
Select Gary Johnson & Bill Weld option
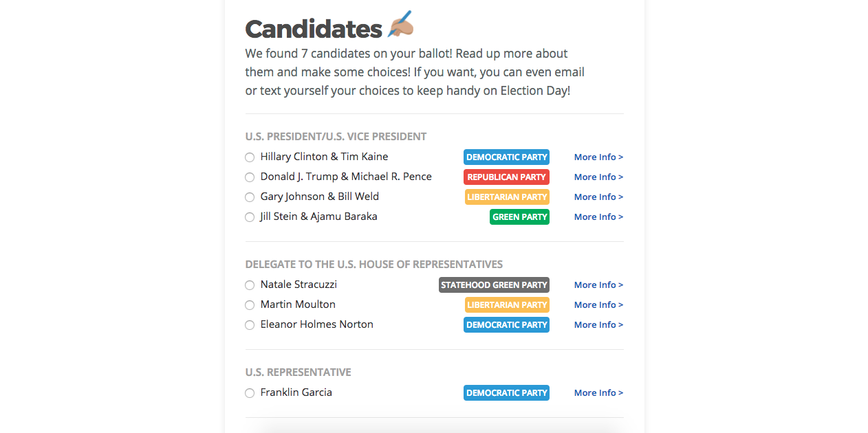[250, 197]
